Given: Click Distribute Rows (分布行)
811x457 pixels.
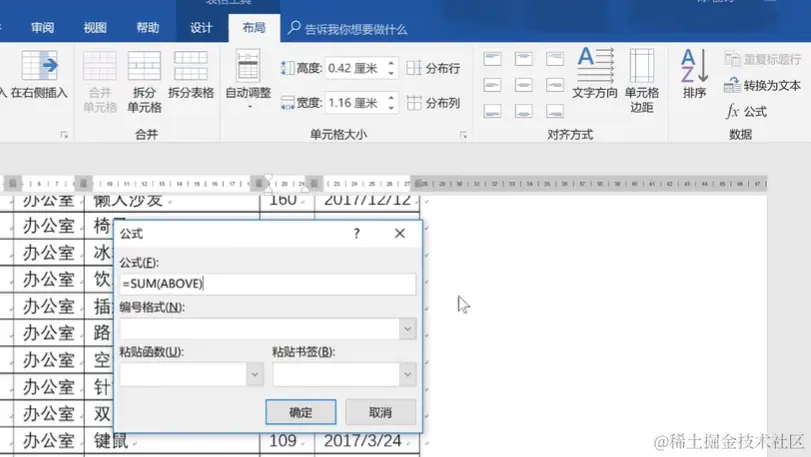Looking at the screenshot, I should [x=433, y=68].
